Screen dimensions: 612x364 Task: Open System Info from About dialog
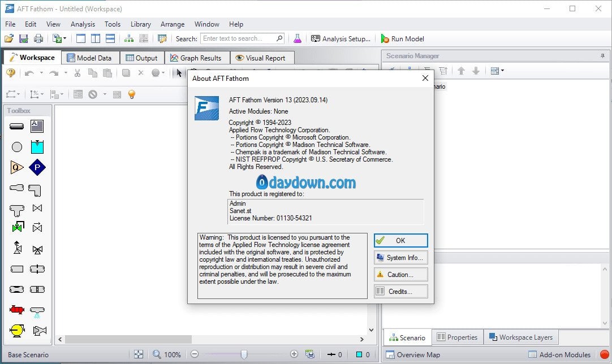point(401,258)
